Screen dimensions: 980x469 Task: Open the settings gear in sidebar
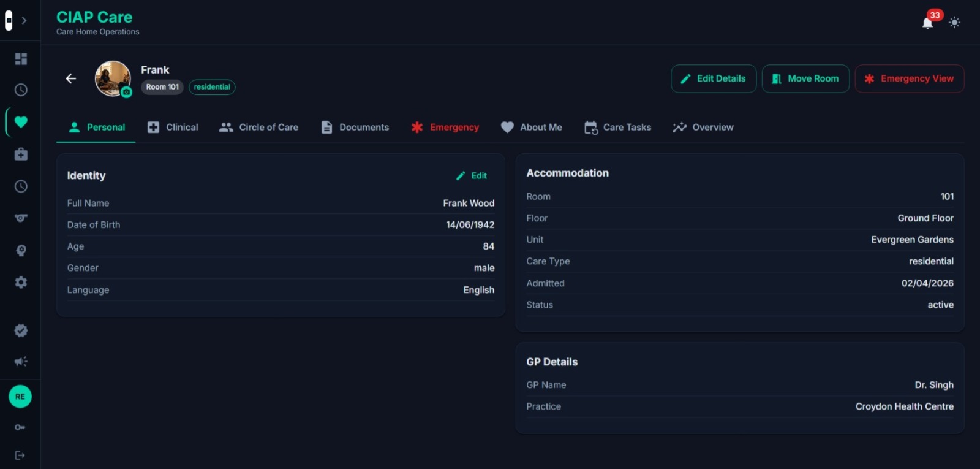click(x=21, y=283)
